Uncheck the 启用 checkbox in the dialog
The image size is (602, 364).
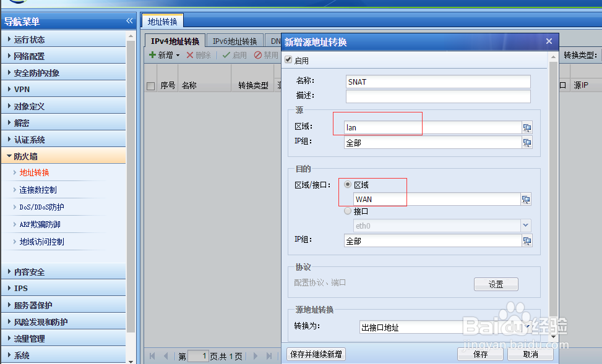[288, 59]
